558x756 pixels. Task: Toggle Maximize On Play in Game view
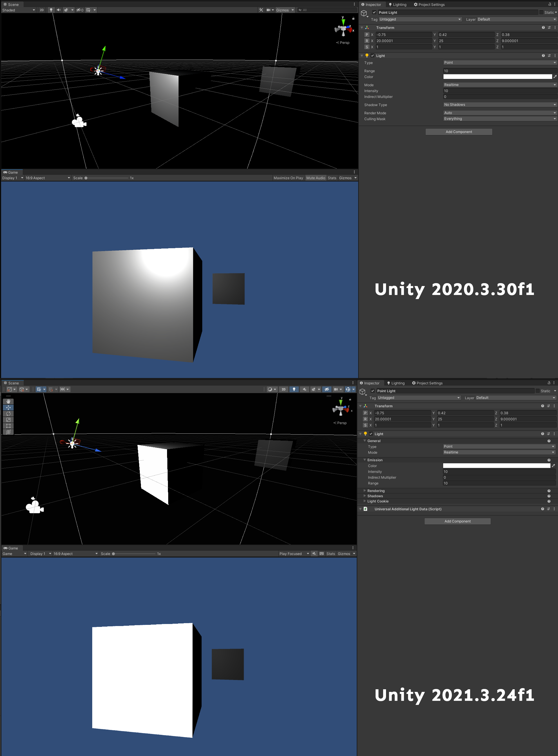coord(288,178)
